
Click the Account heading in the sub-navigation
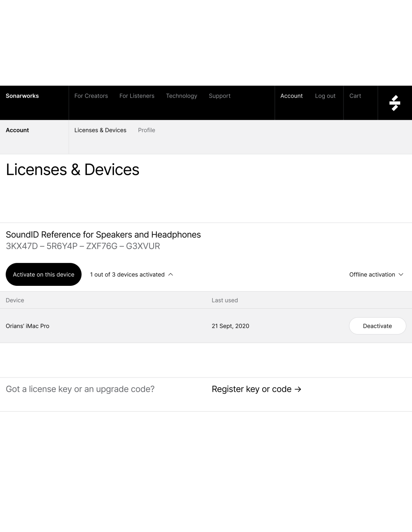point(17,130)
